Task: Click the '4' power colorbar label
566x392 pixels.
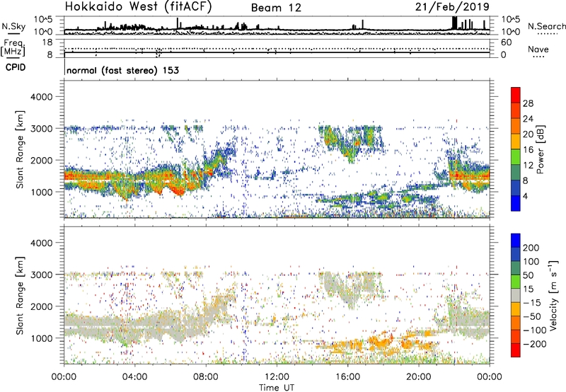Action: (x=526, y=196)
